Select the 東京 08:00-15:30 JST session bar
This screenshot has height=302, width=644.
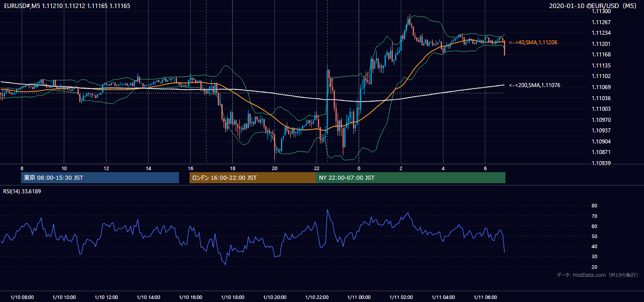(100, 178)
